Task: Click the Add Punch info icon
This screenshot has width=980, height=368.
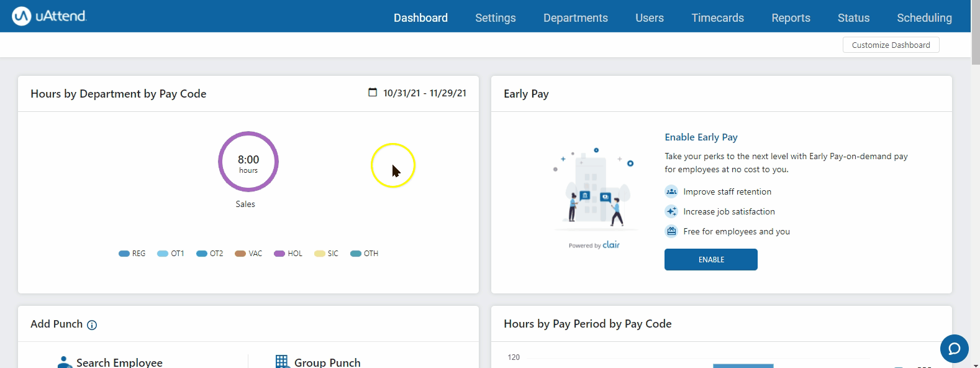Action: pos(92,325)
